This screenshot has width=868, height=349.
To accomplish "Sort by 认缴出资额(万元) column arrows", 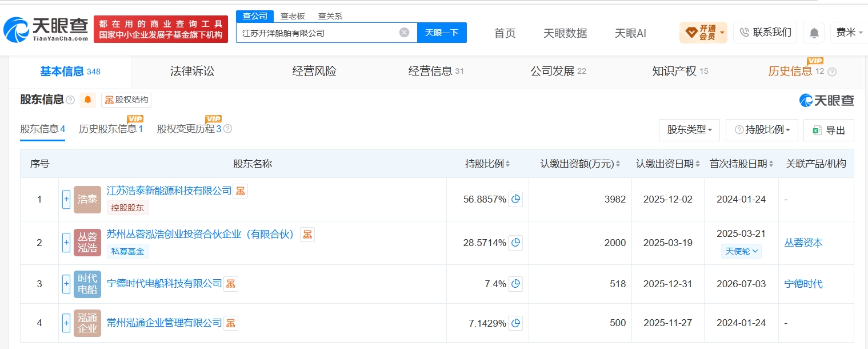I will coord(618,164).
